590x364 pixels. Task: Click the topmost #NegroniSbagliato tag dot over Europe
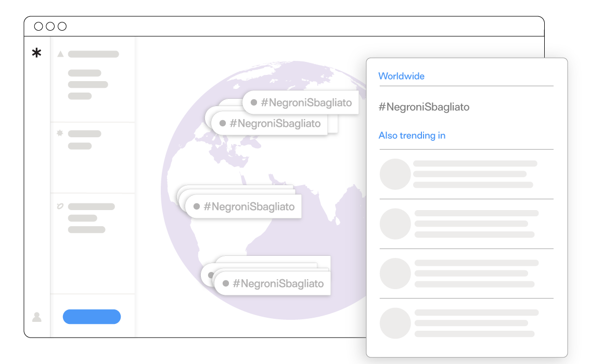click(x=254, y=102)
